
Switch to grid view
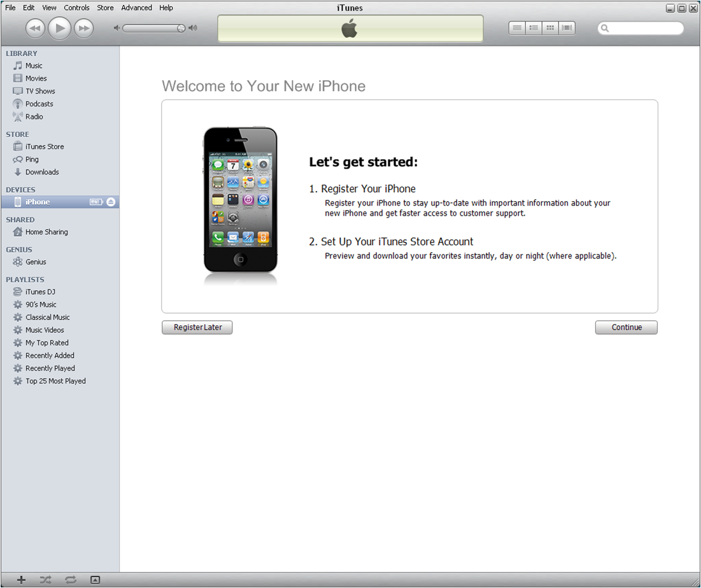pyautogui.click(x=550, y=28)
